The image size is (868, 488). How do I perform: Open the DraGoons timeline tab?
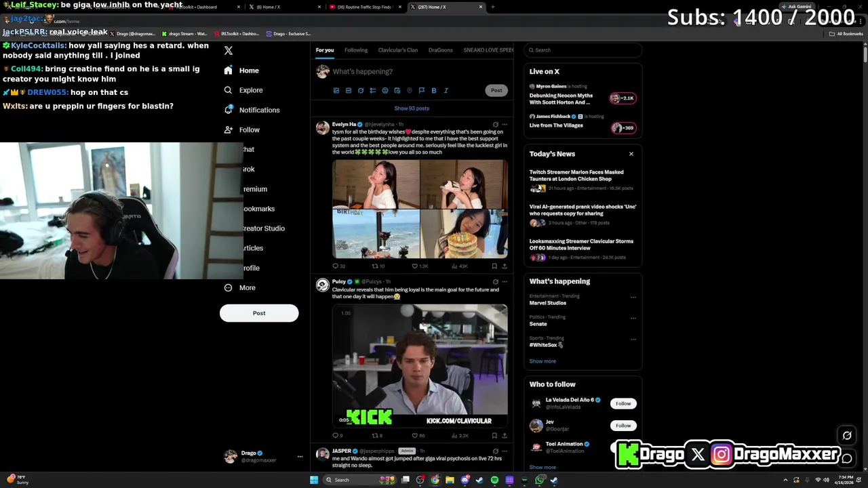pyautogui.click(x=441, y=50)
